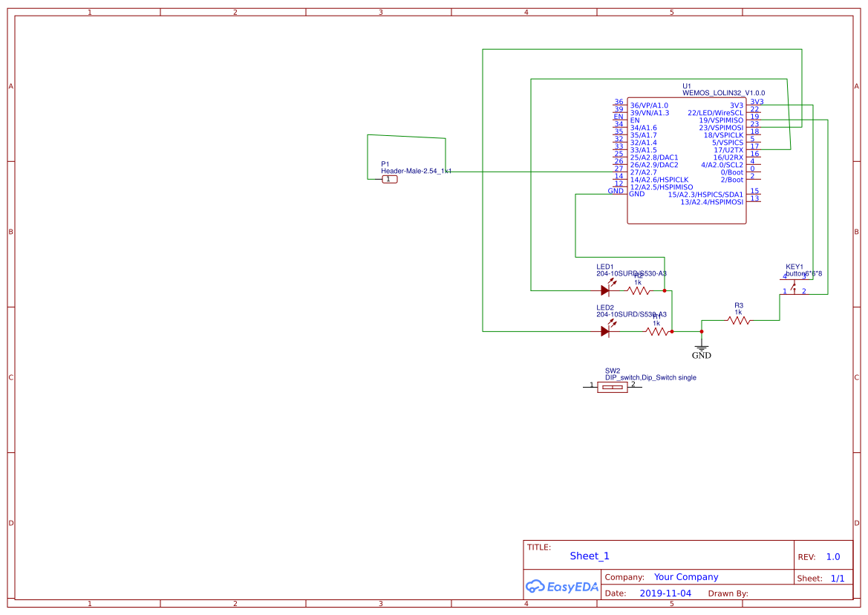Select the 16/U2RX pin label
The width and height of the screenshot is (868, 615).
[728, 157]
